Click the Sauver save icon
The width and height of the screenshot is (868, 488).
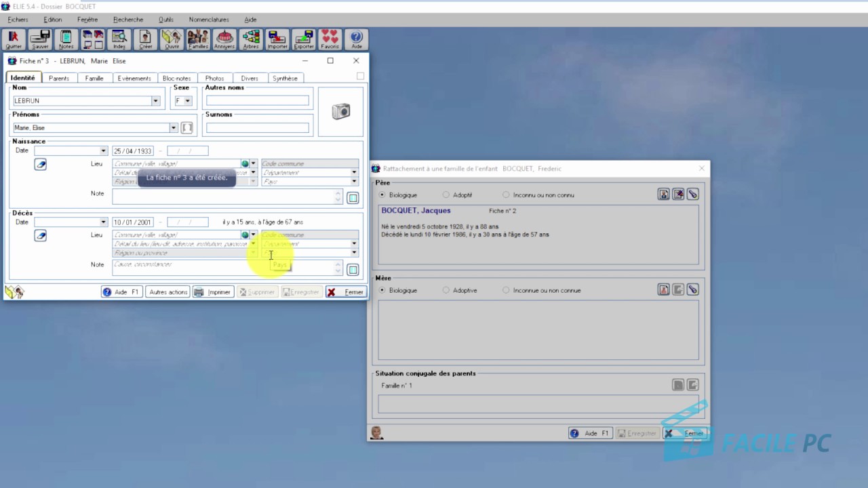tap(40, 39)
